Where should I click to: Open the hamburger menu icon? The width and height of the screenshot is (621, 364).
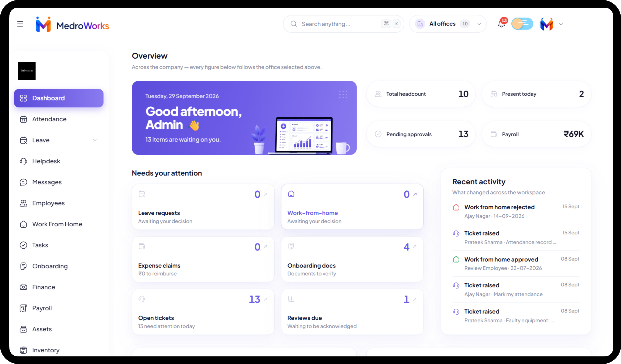click(x=20, y=24)
